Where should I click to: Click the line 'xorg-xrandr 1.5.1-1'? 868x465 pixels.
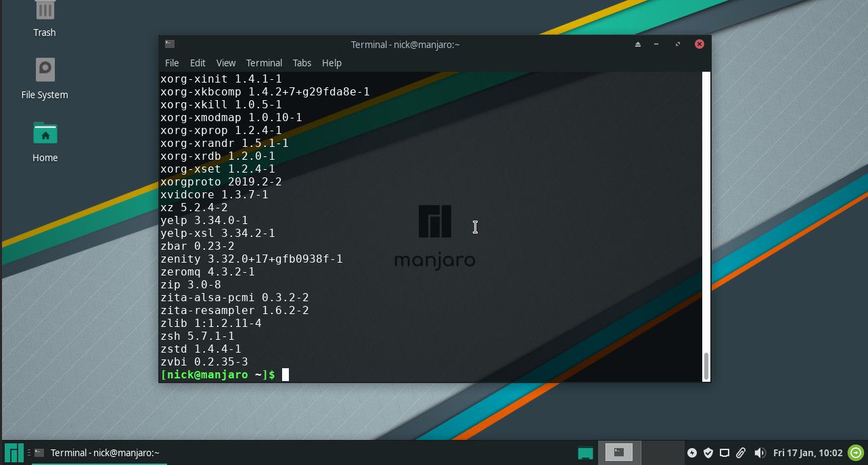(225, 143)
